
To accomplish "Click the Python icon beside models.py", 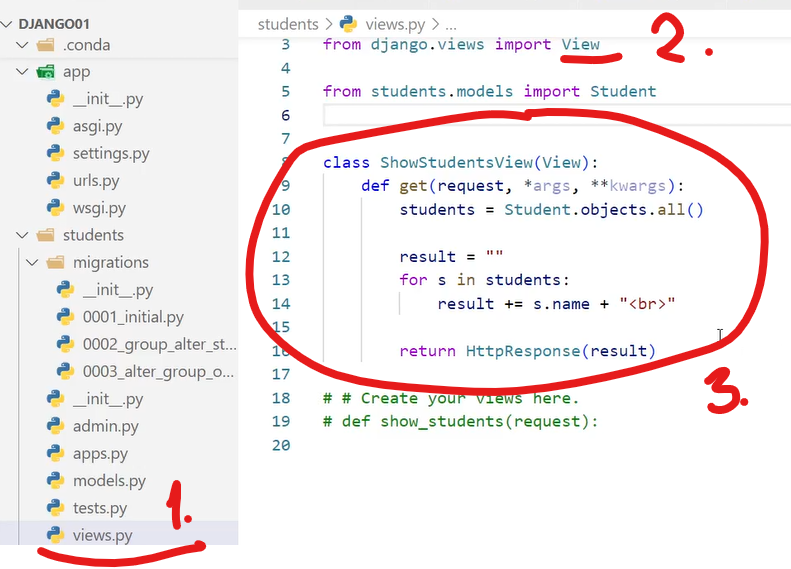I will 55,481.
